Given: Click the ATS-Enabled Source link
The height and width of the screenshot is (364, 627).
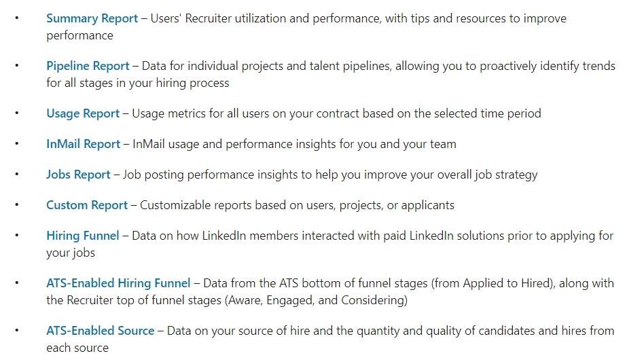Looking at the screenshot, I should point(100,331).
